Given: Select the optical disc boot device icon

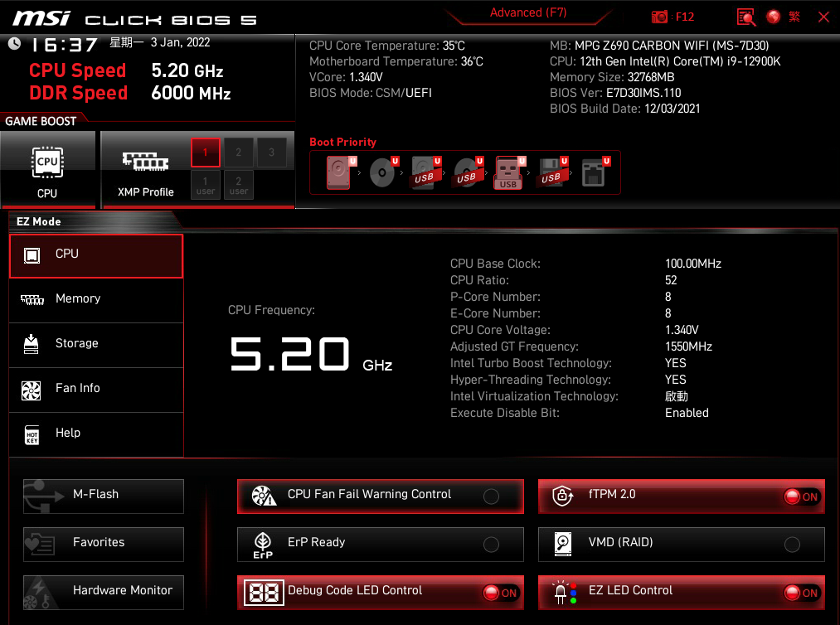Looking at the screenshot, I should click(x=384, y=172).
